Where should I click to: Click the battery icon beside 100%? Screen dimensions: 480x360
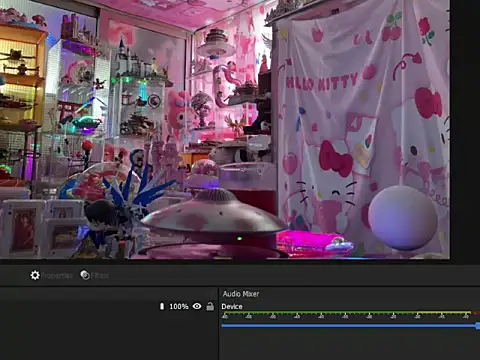tap(162, 306)
